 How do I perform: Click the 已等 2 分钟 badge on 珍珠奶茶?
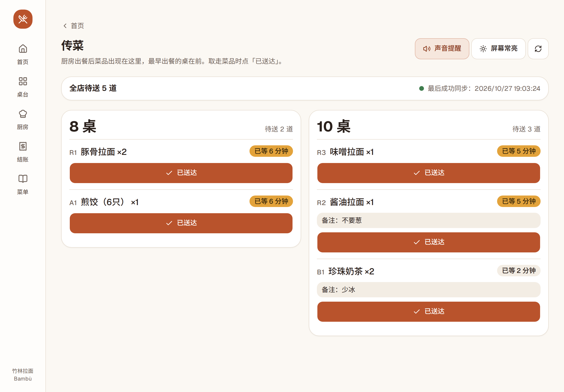pos(519,270)
